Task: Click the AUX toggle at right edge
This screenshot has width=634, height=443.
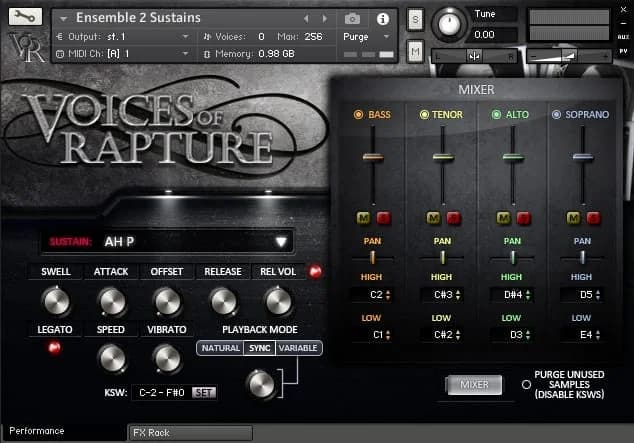Action: tap(623, 37)
